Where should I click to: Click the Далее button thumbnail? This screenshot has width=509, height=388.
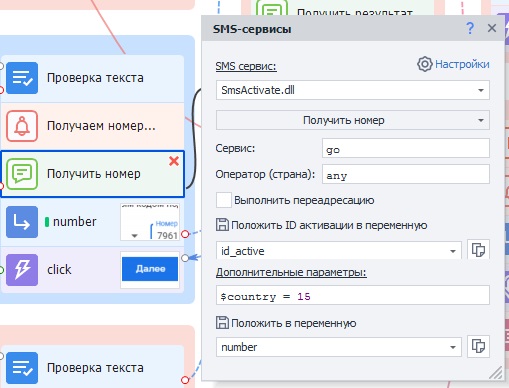point(150,269)
